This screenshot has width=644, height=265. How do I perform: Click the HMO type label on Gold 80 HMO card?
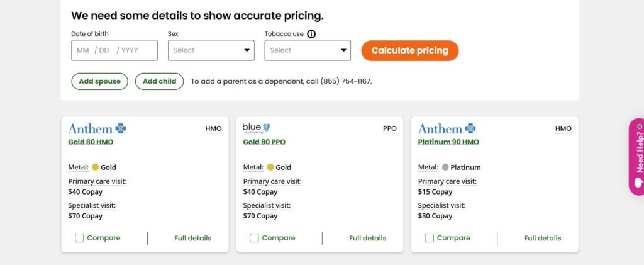pyautogui.click(x=214, y=128)
